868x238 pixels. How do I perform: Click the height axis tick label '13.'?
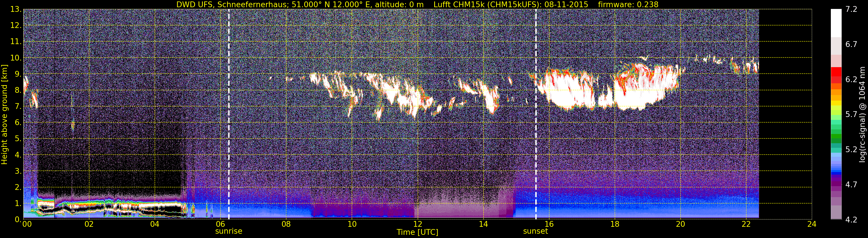pyautogui.click(x=16, y=9)
